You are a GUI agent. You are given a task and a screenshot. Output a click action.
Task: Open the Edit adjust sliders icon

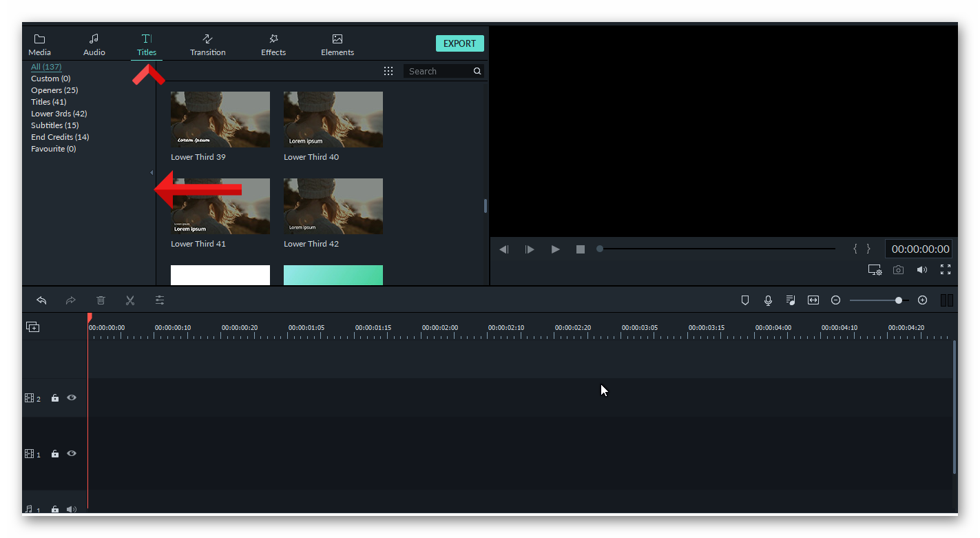160,300
